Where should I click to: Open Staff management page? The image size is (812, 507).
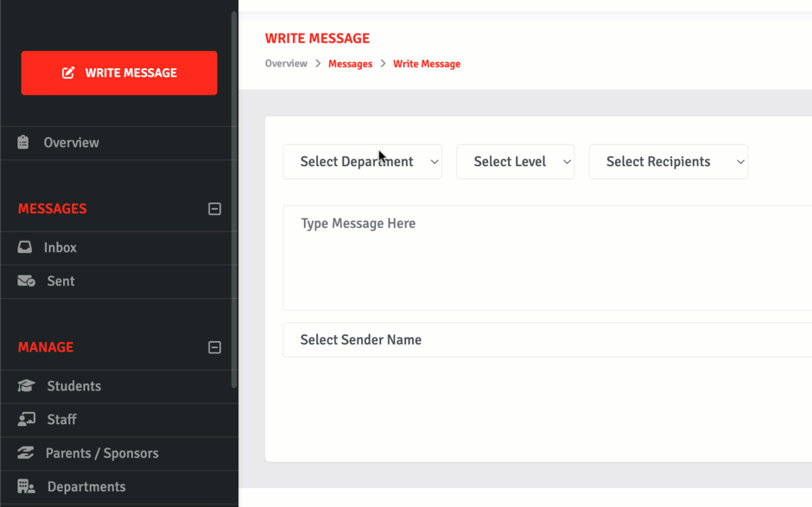tap(119, 420)
